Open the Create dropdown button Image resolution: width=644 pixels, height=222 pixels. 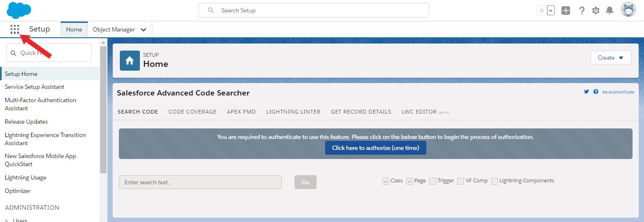[611, 58]
